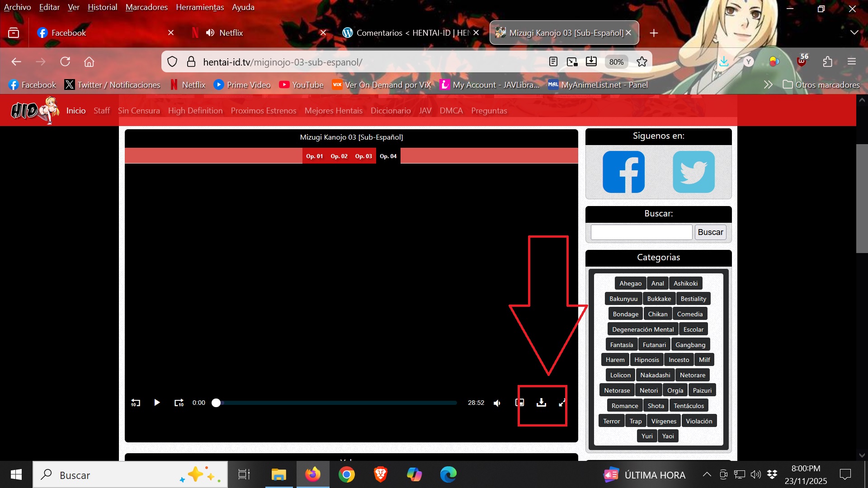
Task: Open the Historial menu
Action: 102,7
